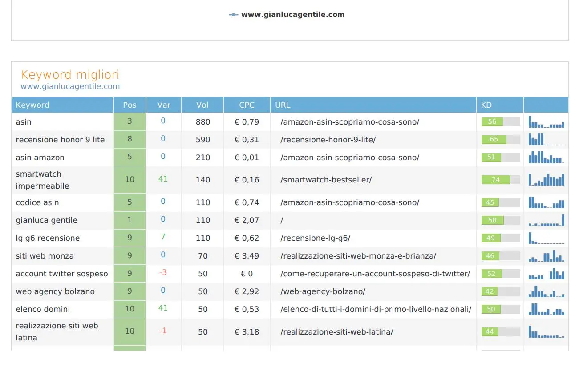
Task: Sort table by CPC column header
Action: click(x=247, y=105)
